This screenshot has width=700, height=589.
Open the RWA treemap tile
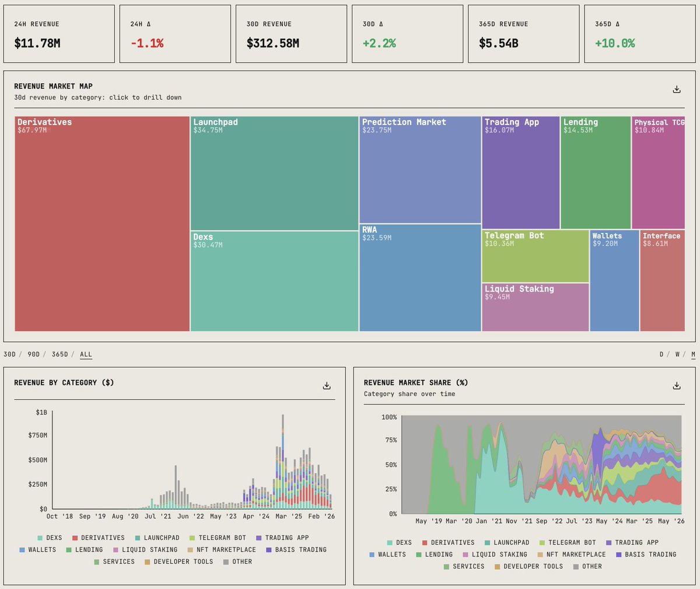tap(420, 278)
